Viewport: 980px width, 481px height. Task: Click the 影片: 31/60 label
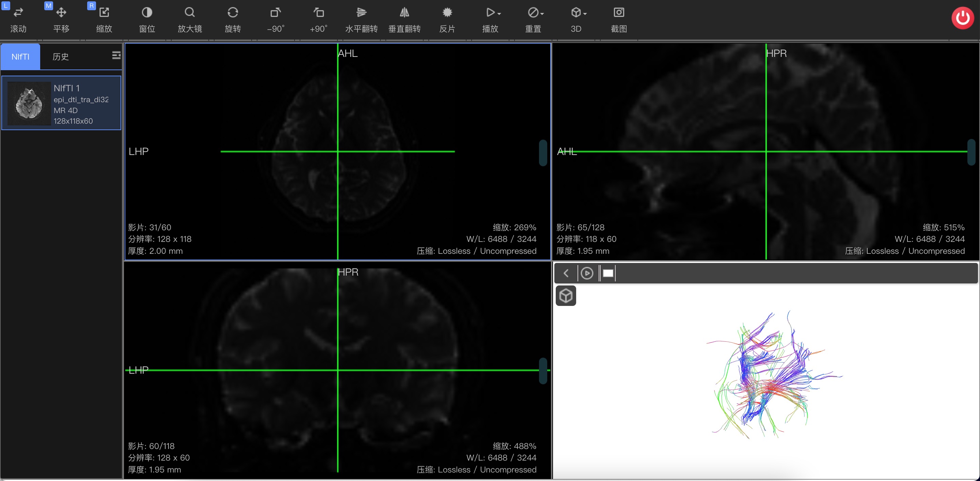point(149,227)
